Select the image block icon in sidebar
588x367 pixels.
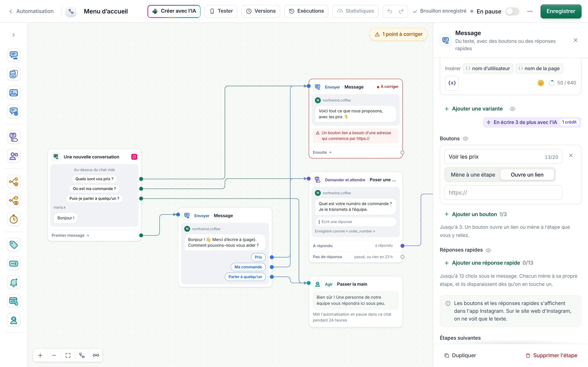click(14, 93)
